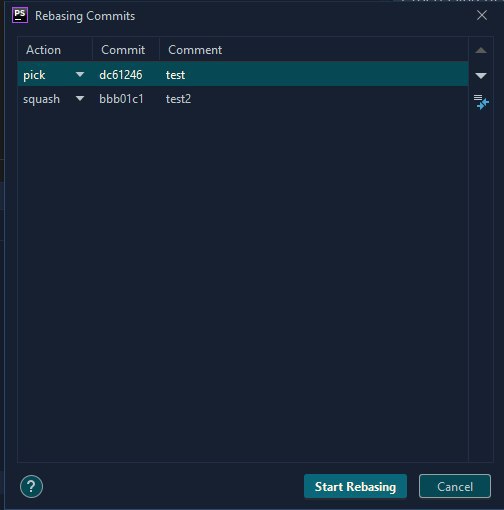
Task: Select commit hash dc61246
Action: (121, 75)
